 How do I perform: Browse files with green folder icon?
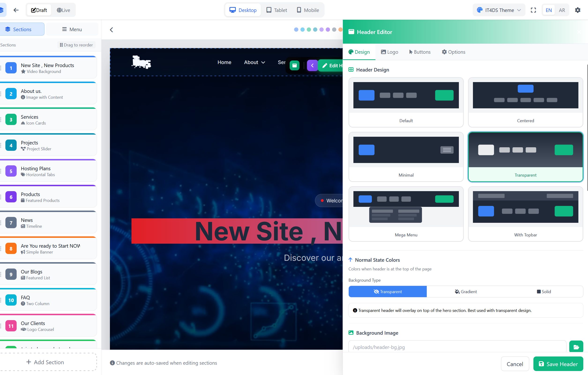(576, 347)
